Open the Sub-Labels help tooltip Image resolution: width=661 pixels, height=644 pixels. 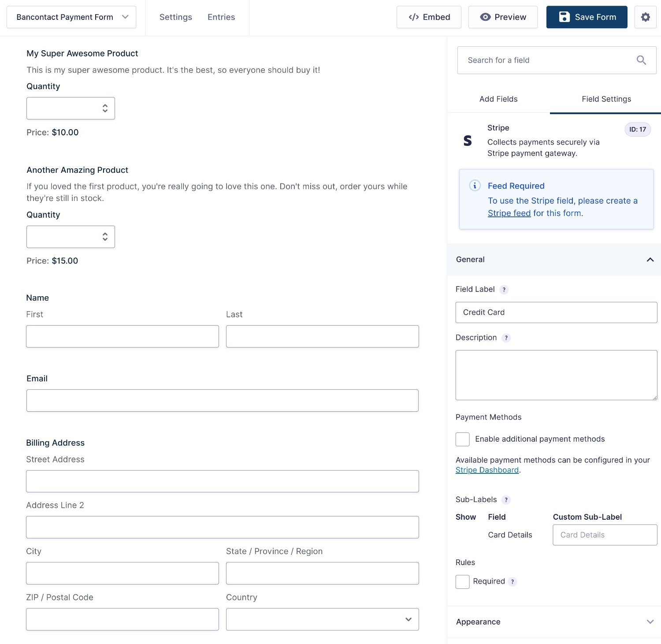coord(506,500)
